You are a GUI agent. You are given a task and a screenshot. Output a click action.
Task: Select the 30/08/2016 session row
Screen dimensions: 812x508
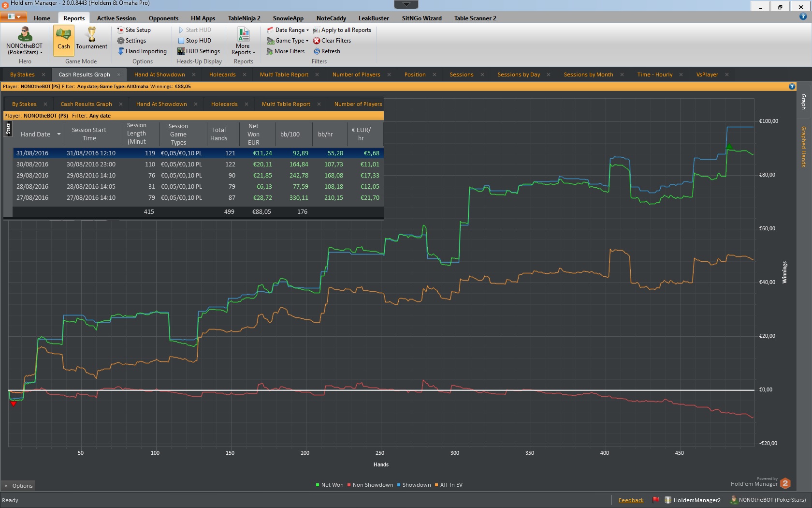pos(198,164)
